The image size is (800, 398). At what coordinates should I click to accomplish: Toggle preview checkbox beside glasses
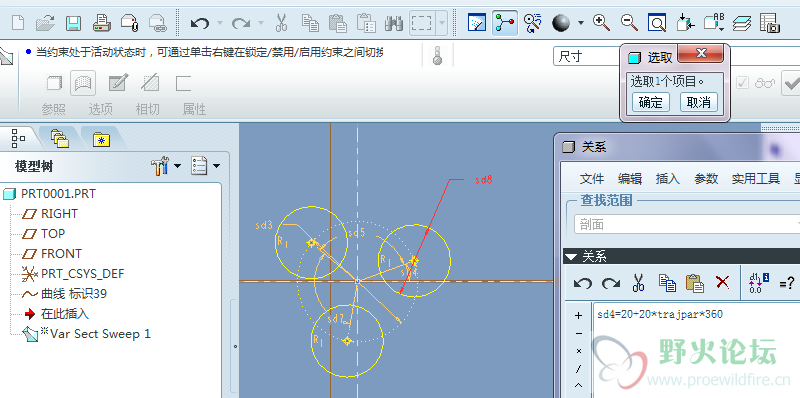click(x=742, y=83)
